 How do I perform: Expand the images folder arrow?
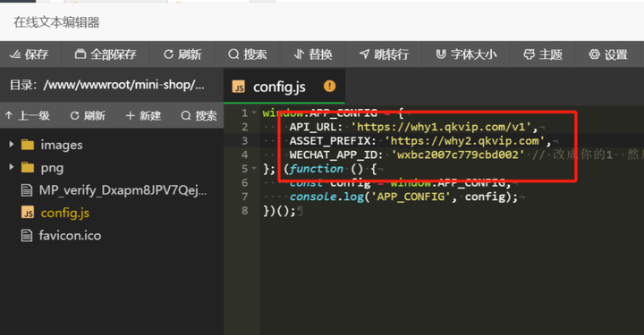[12, 145]
